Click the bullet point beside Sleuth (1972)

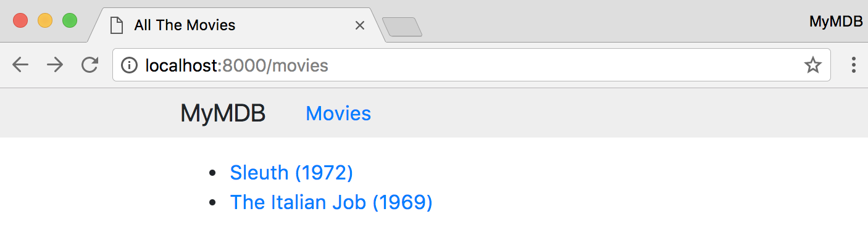point(213,173)
